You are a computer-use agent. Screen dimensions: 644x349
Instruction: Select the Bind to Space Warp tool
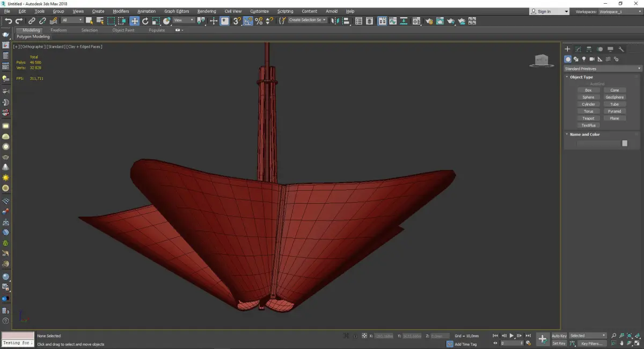pos(53,21)
